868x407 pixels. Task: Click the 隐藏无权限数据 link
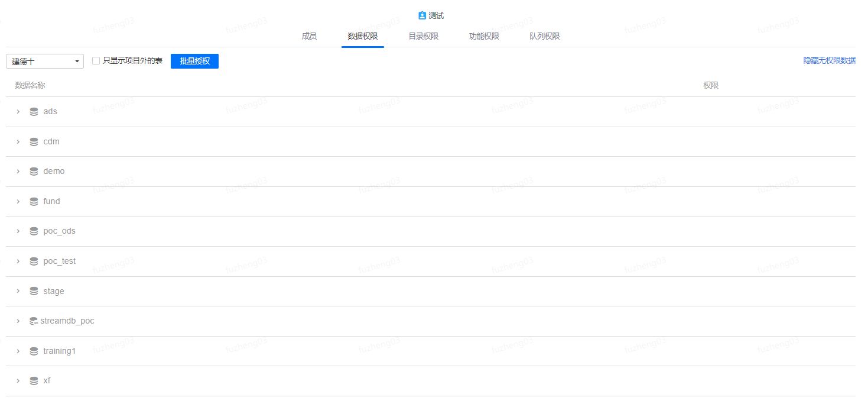point(829,60)
